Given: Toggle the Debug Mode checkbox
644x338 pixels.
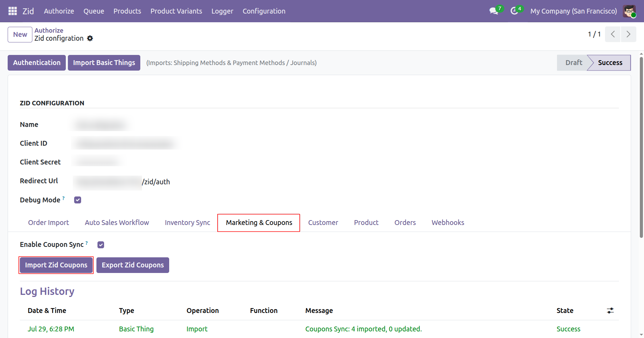Looking at the screenshot, I should pos(78,200).
